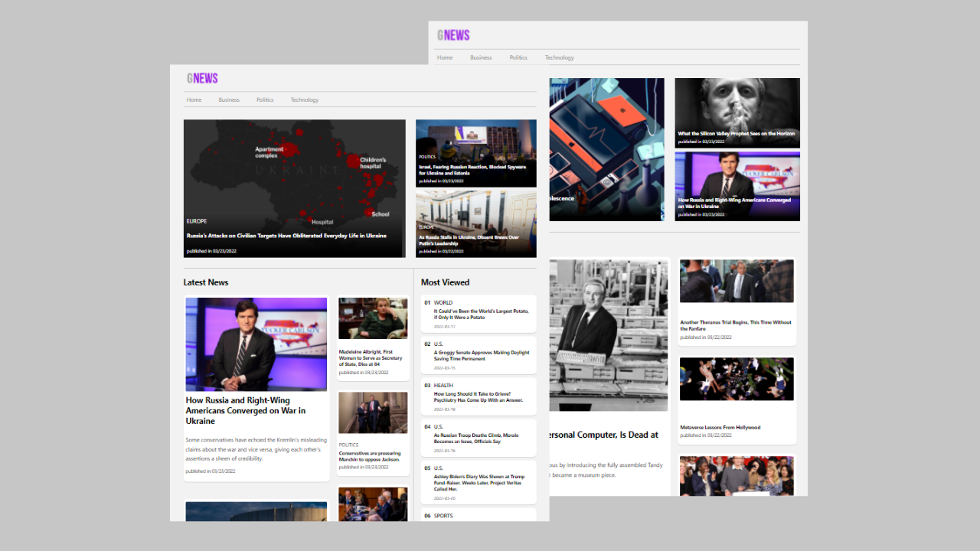980x551 pixels.
Task: Open the Madeleine Albright photo thumbnail
Action: 374,318
